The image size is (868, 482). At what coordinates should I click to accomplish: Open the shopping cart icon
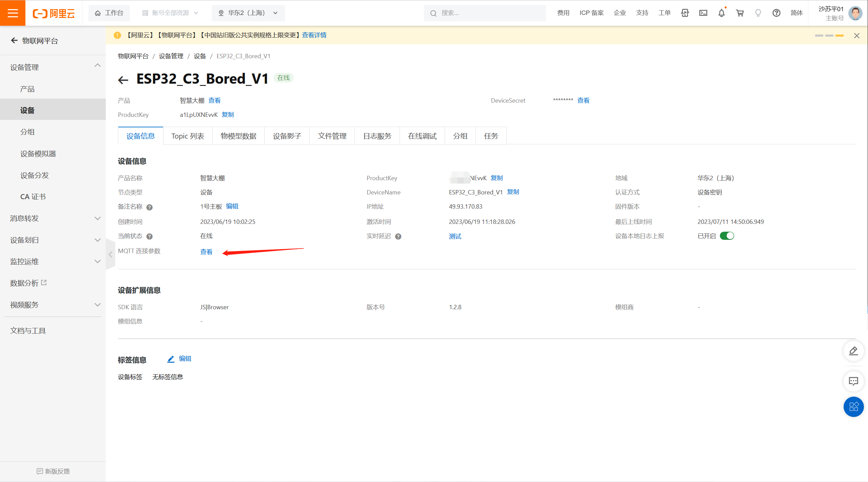click(740, 13)
